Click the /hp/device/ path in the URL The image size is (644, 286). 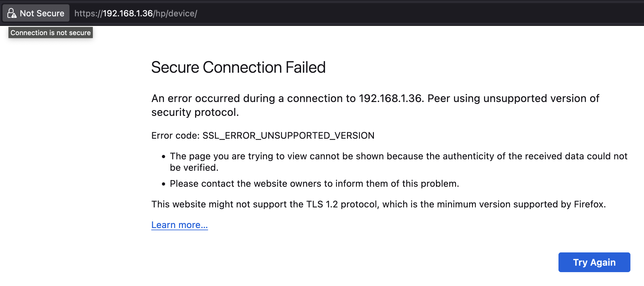(175, 14)
